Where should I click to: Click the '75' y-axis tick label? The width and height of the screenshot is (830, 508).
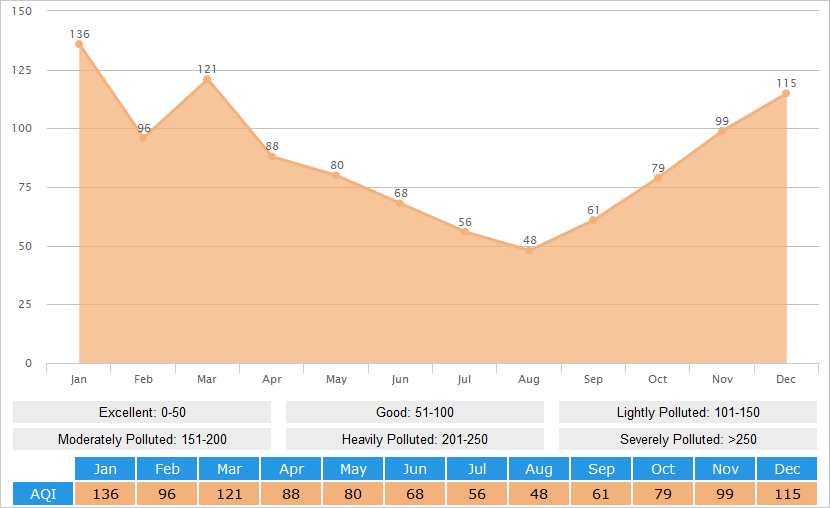click(x=25, y=187)
